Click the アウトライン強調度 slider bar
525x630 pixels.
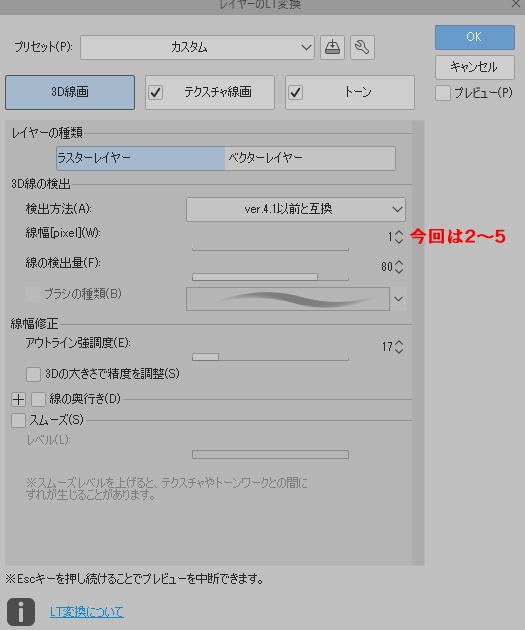pos(270,357)
